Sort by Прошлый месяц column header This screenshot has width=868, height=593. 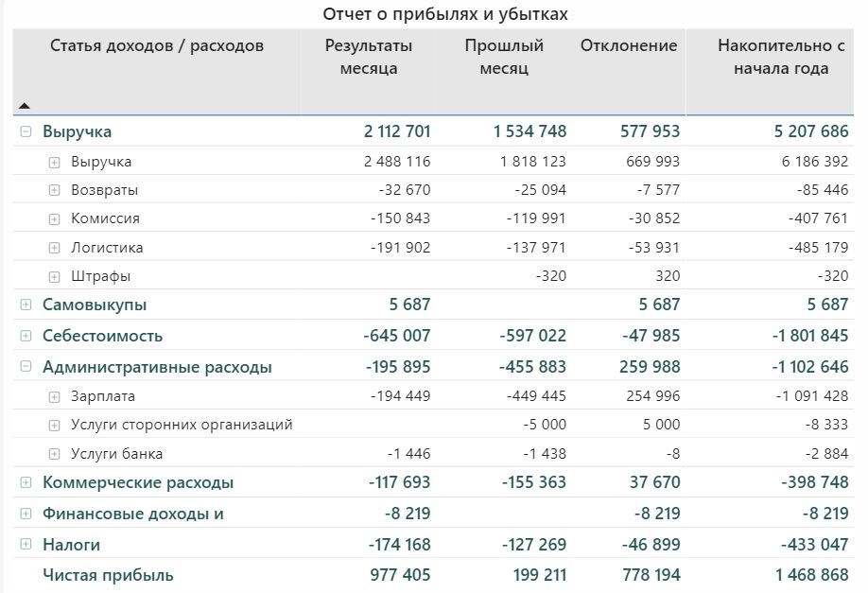504,57
